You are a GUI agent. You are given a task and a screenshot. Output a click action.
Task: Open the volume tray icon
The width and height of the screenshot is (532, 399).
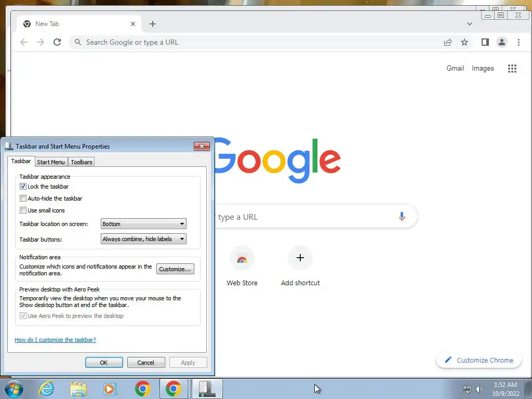(x=480, y=389)
